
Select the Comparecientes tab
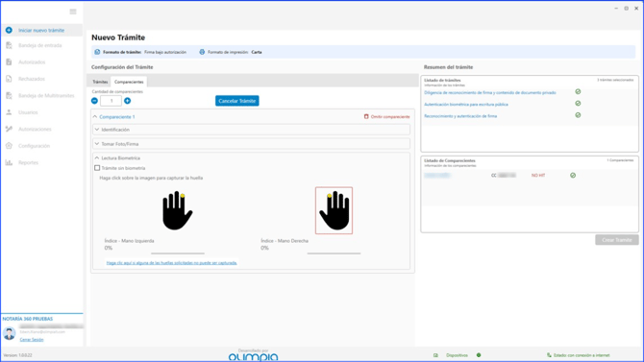pos(129,82)
